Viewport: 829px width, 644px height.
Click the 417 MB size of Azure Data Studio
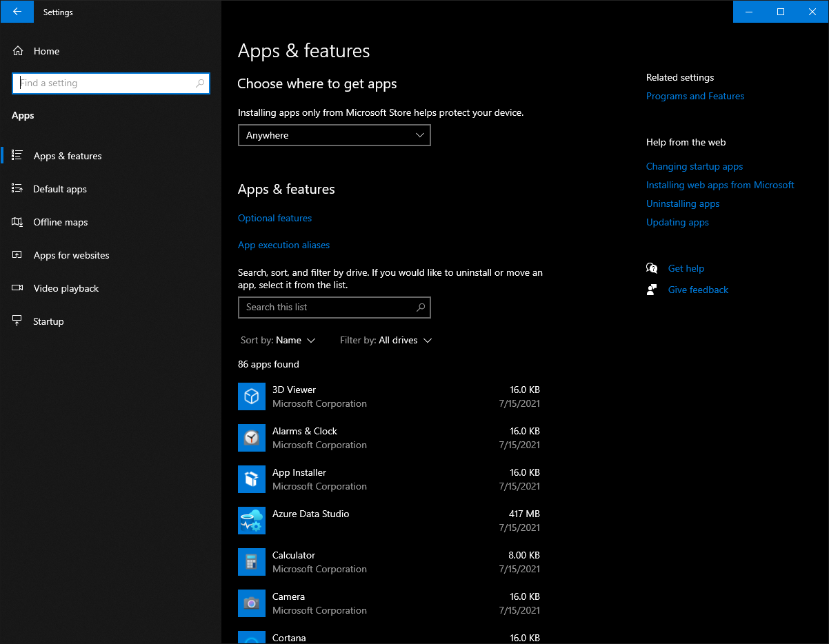click(524, 514)
